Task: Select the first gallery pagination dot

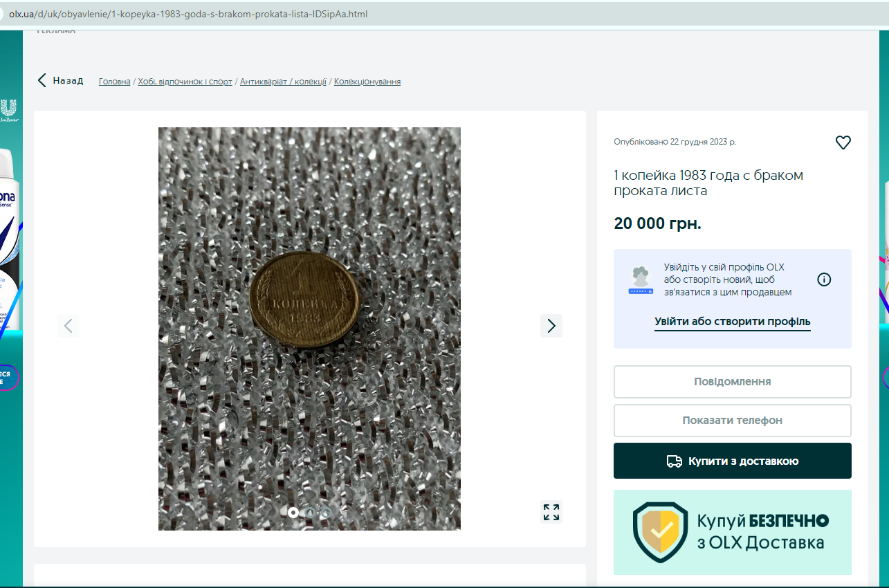Action: pos(293,513)
